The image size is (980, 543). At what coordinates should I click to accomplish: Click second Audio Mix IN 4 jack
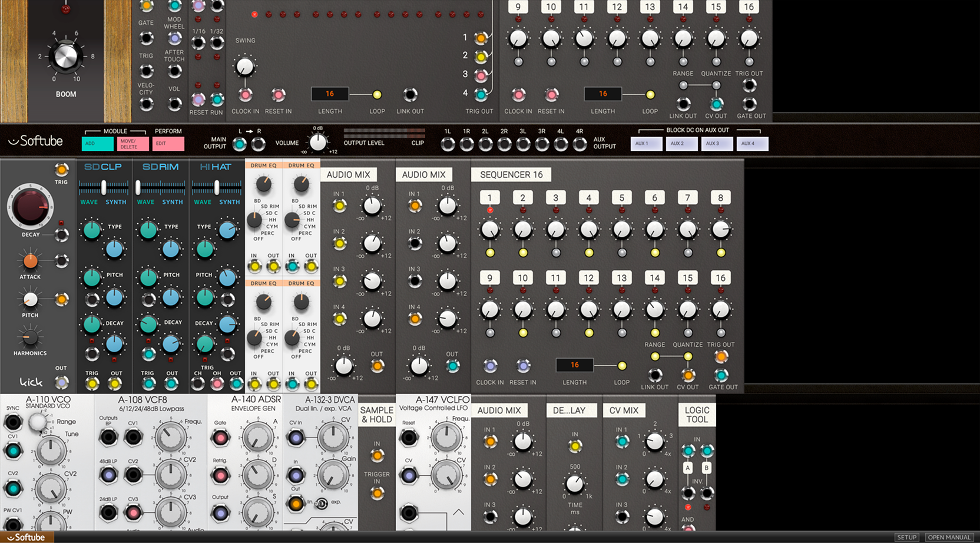point(415,319)
